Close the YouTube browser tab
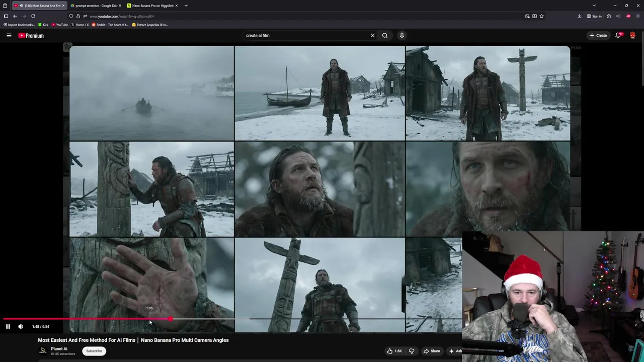This screenshot has height=362, width=644. (x=63, y=6)
